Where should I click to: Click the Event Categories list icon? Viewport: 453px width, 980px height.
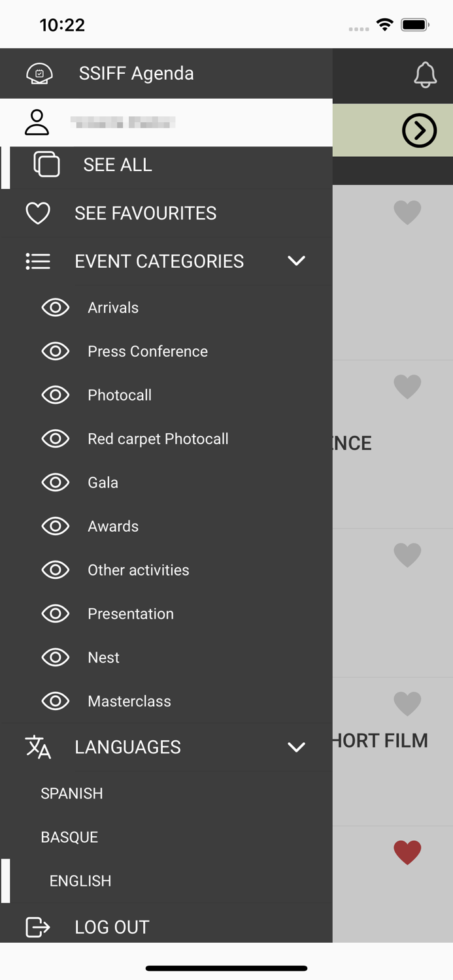[38, 261]
